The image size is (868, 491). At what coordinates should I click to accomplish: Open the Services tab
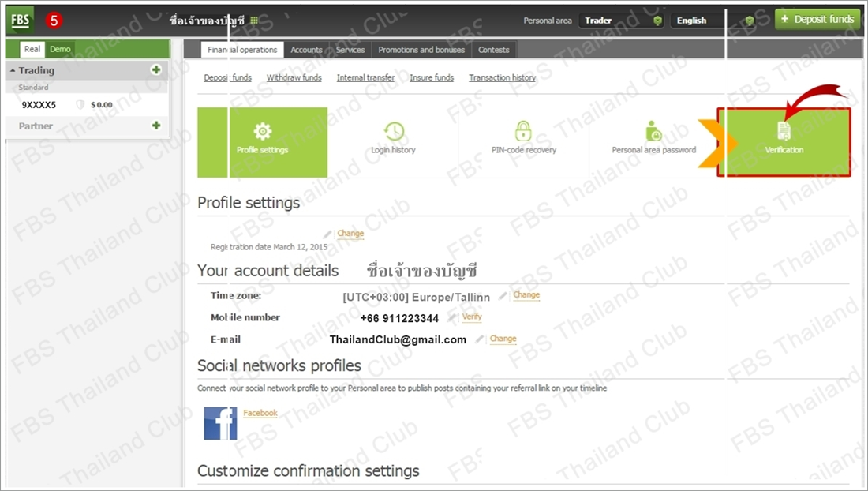[x=350, y=50]
